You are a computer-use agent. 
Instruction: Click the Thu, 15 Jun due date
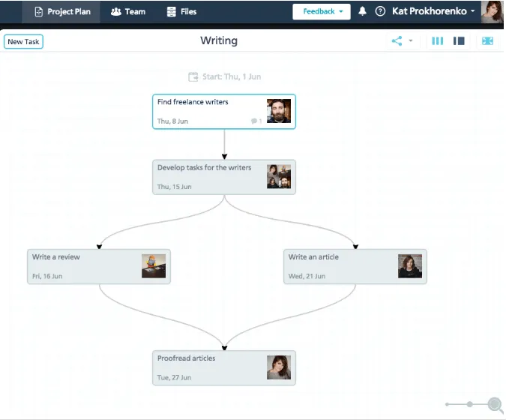click(174, 187)
